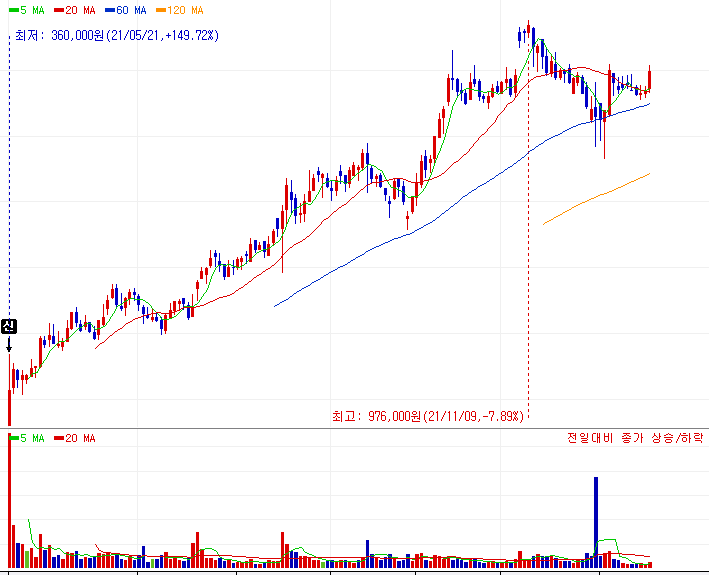Click the blue dashed low-price vertical line
Screen dimensions: 709x575
(9, 176)
